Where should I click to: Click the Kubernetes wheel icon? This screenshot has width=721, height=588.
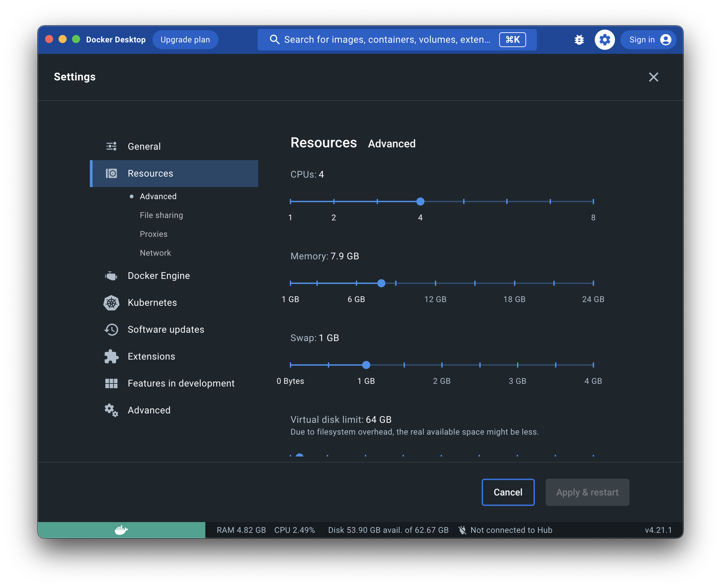111,302
